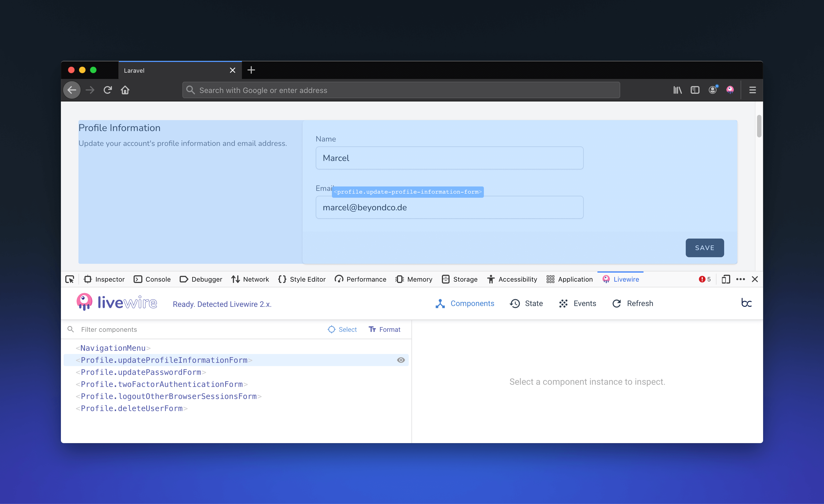The width and height of the screenshot is (824, 504).
Task: Toggle responsive design mode icon
Action: coord(725,279)
